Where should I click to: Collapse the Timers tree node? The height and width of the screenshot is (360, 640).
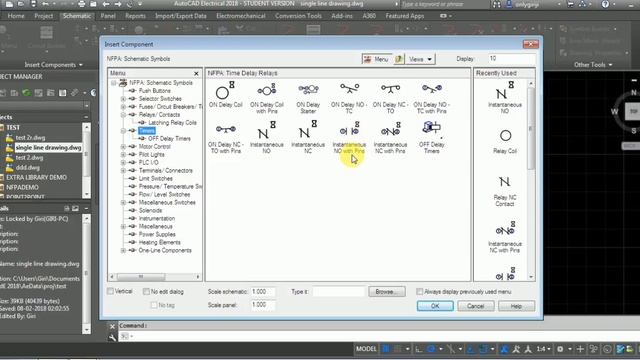pos(123,131)
